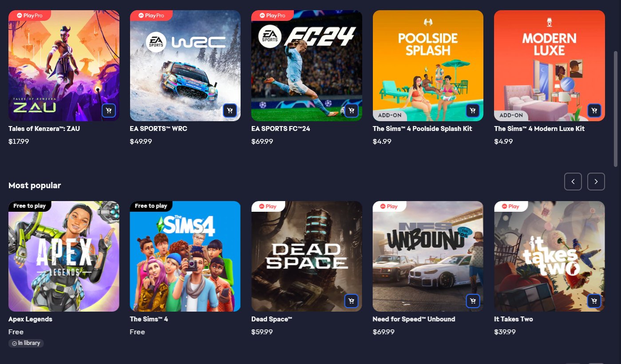Open the It Takes Two cover image
Screen dimensions: 621x364
[x=550, y=256]
